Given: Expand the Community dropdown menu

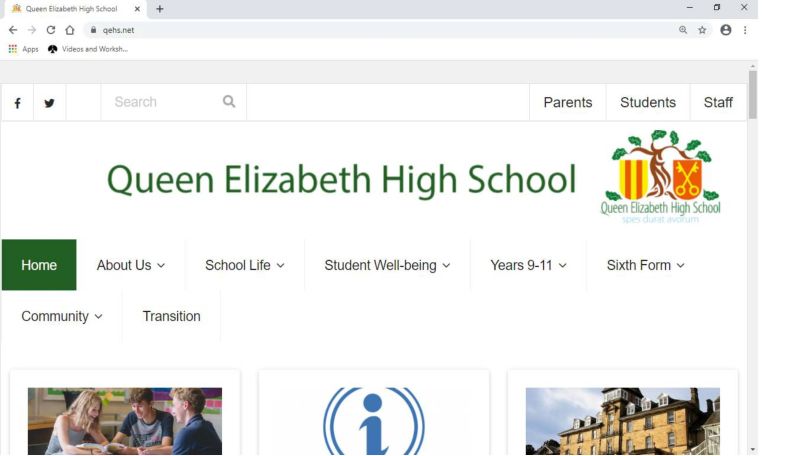Looking at the screenshot, I should pyautogui.click(x=62, y=316).
